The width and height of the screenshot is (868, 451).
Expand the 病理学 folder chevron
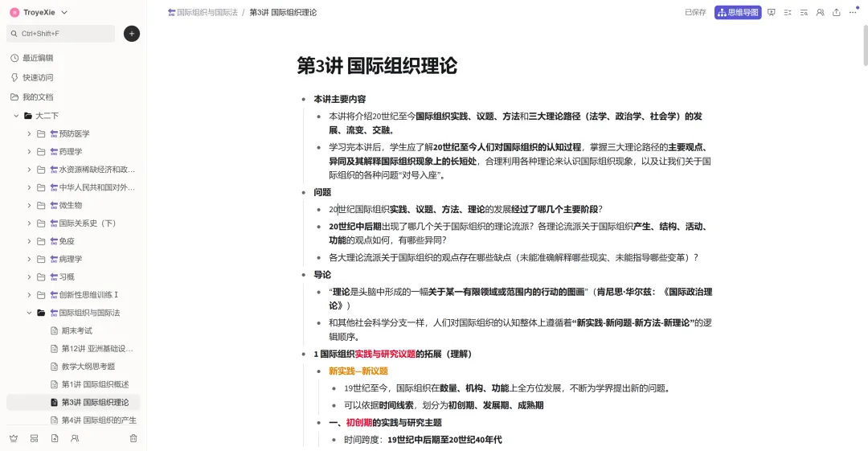[x=29, y=260]
